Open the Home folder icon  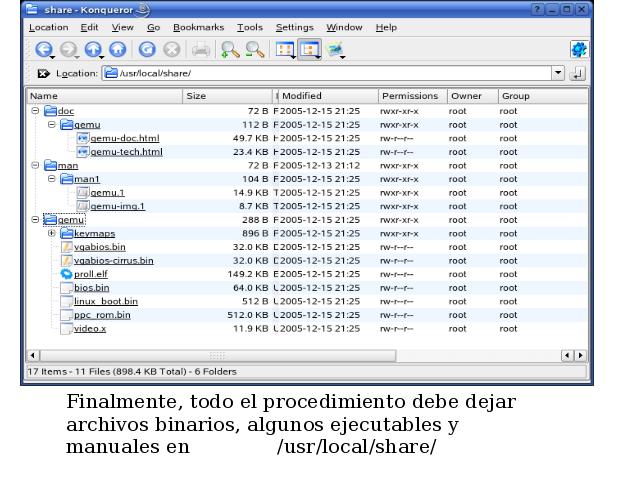click(118, 49)
